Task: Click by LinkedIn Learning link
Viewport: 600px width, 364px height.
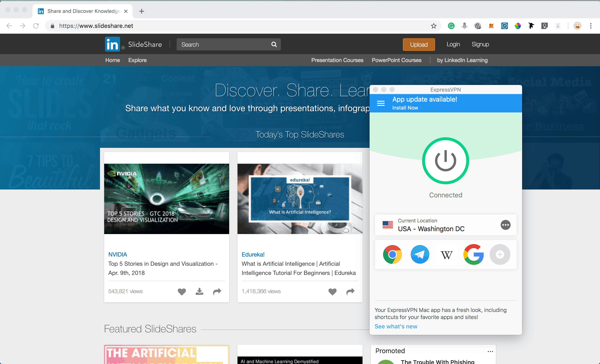Action: tap(462, 60)
